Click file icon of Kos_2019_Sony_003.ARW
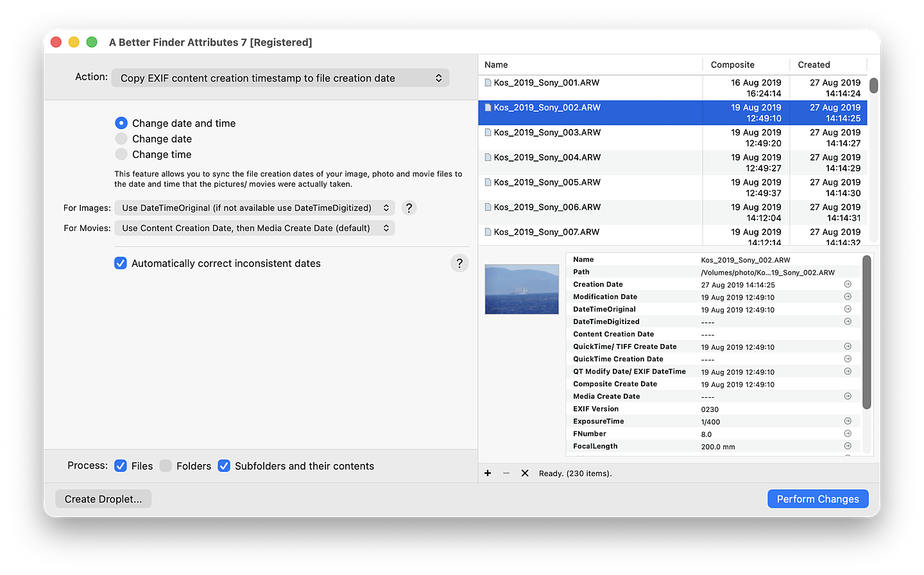This screenshot has height=575, width=924. [x=488, y=133]
